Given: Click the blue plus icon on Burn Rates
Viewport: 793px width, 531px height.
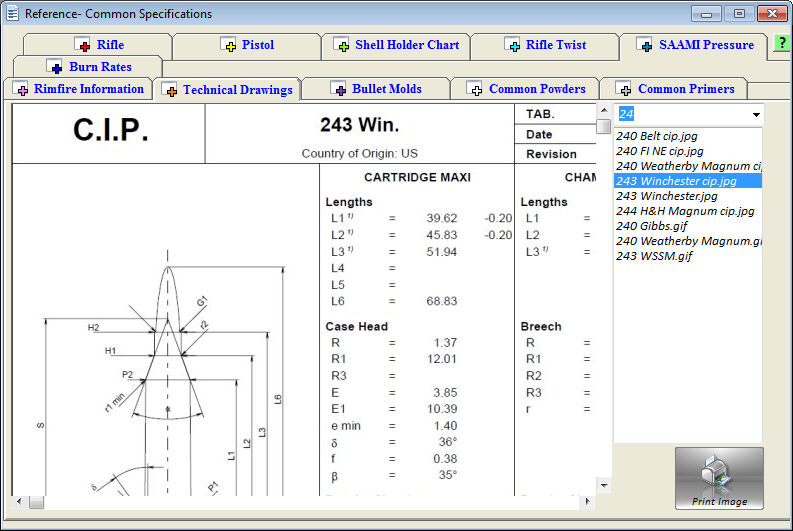Looking at the screenshot, I should [54, 66].
